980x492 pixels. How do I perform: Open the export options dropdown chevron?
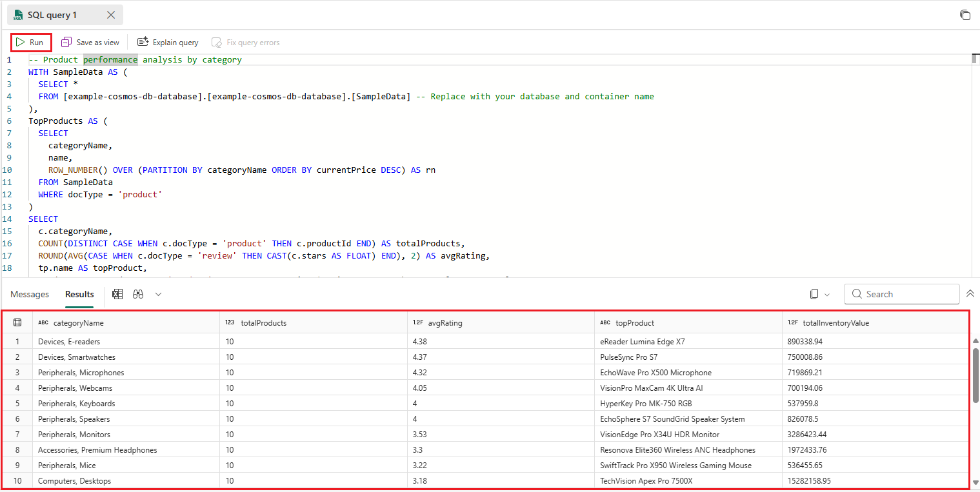click(x=157, y=294)
